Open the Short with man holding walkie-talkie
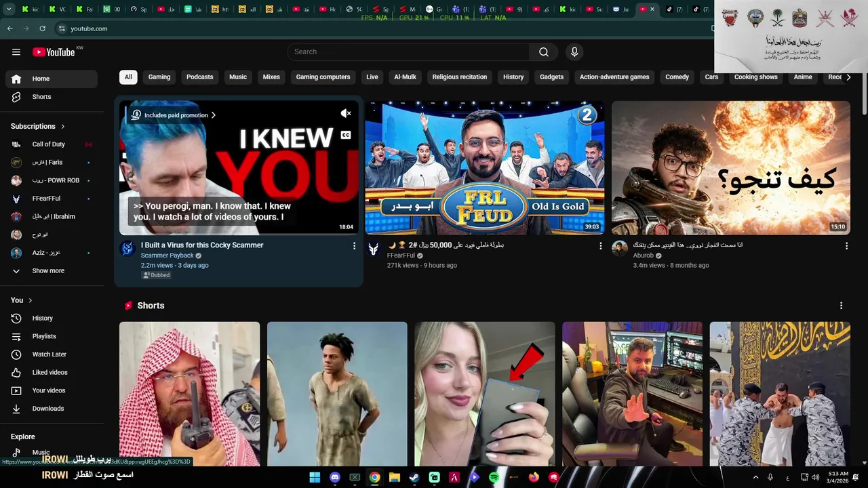The image size is (868, 488). click(x=189, y=394)
